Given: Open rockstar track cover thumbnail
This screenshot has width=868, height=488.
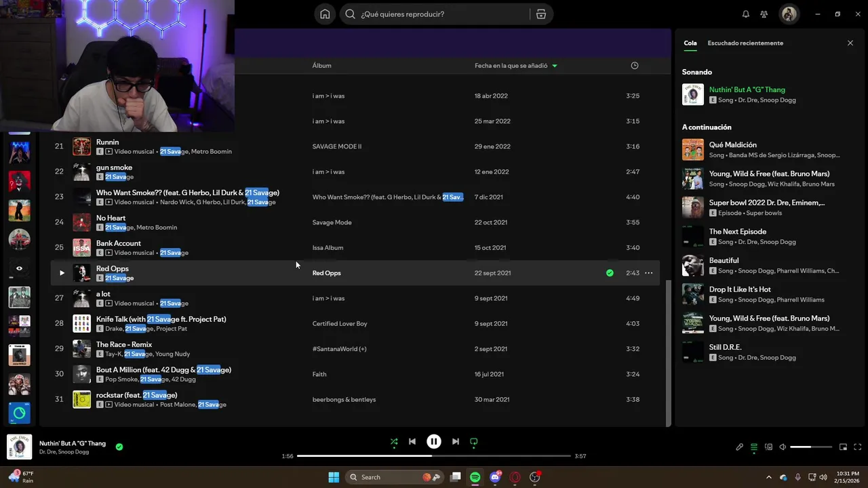Looking at the screenshot, I should click(82, 400).
